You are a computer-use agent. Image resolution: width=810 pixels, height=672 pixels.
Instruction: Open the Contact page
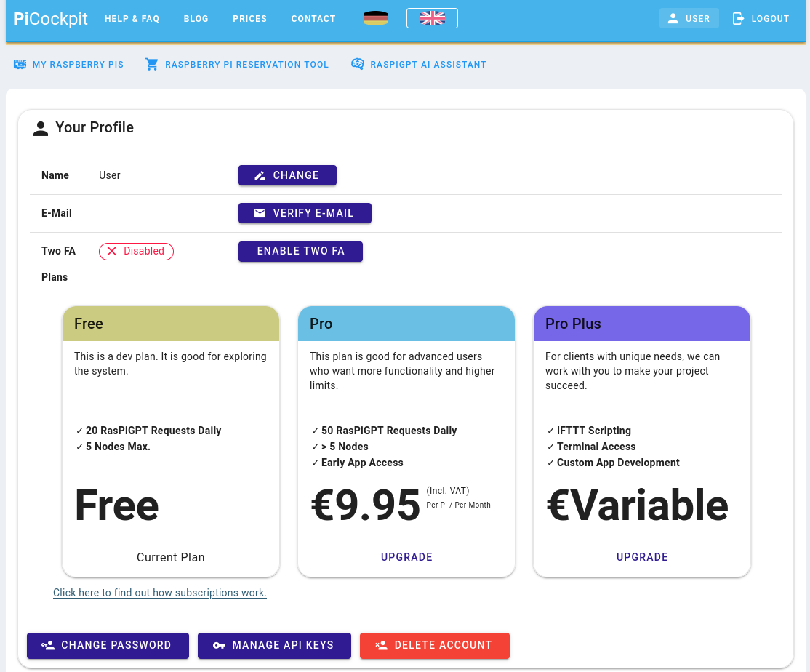(313, 18)
